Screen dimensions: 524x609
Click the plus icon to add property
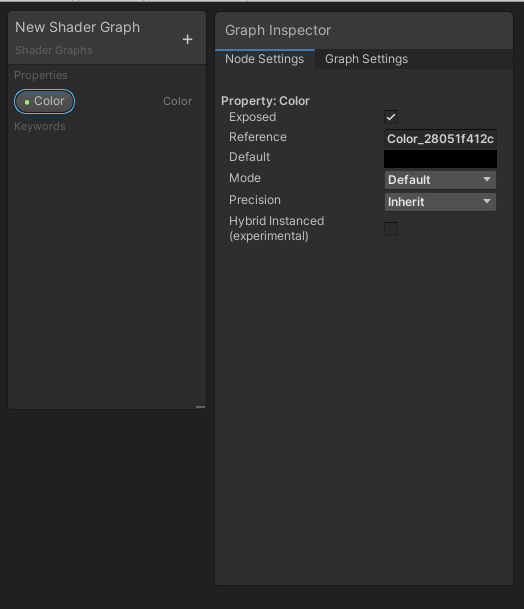(x=187, y=39)
